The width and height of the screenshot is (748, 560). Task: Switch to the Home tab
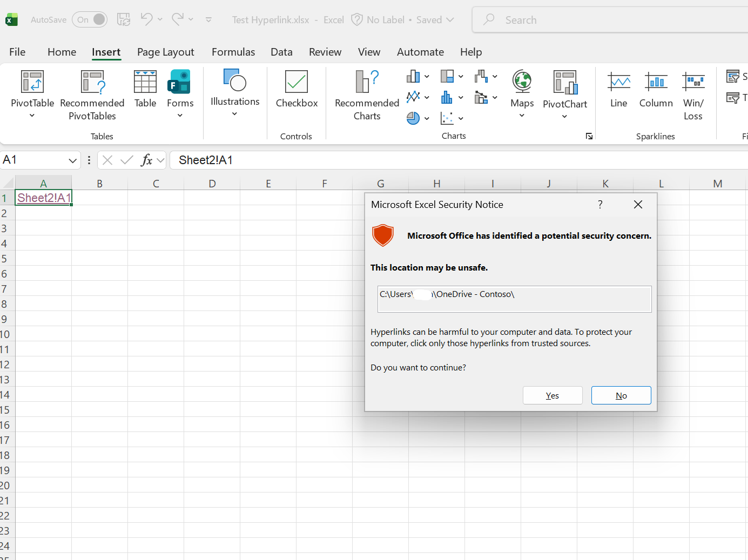click(62, 52)
